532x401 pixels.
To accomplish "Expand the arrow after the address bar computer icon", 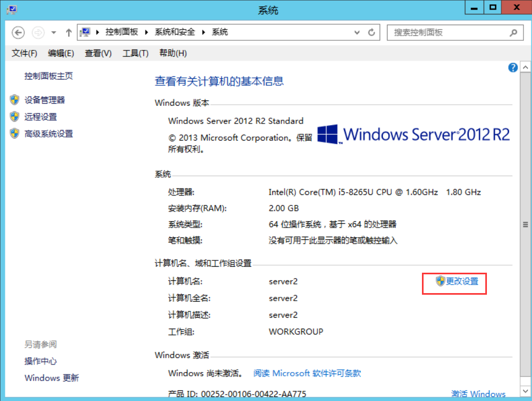I will pos(98,32).
